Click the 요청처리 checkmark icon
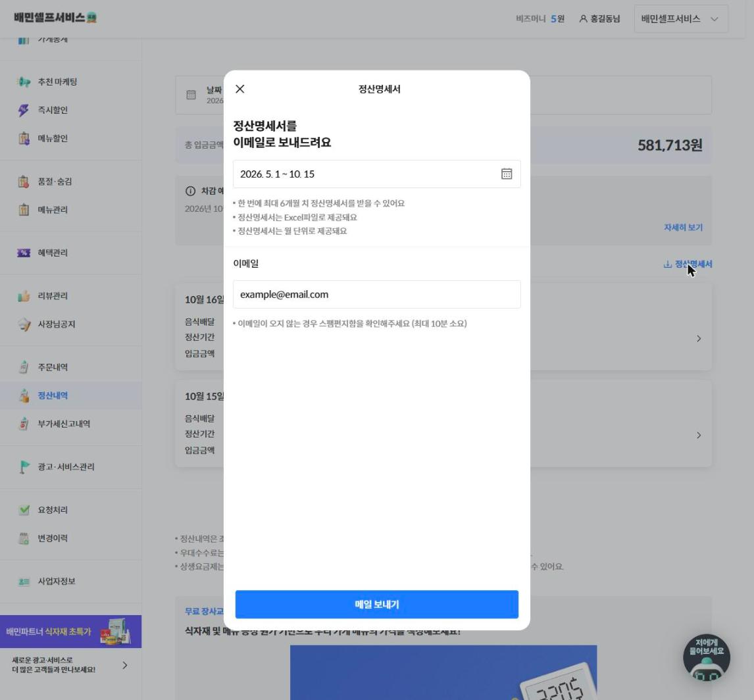 click(24, 510)
